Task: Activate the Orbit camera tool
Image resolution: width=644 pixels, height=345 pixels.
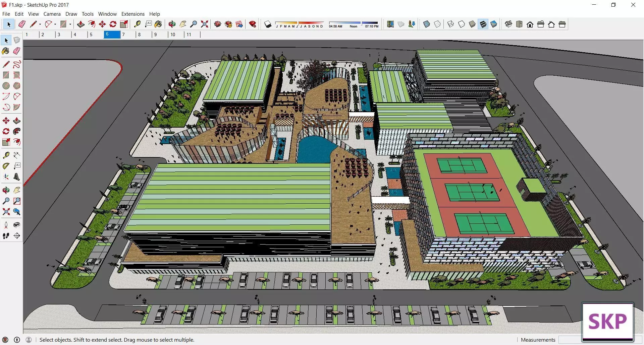Action: pyautogui.click(x=172, y=24)
